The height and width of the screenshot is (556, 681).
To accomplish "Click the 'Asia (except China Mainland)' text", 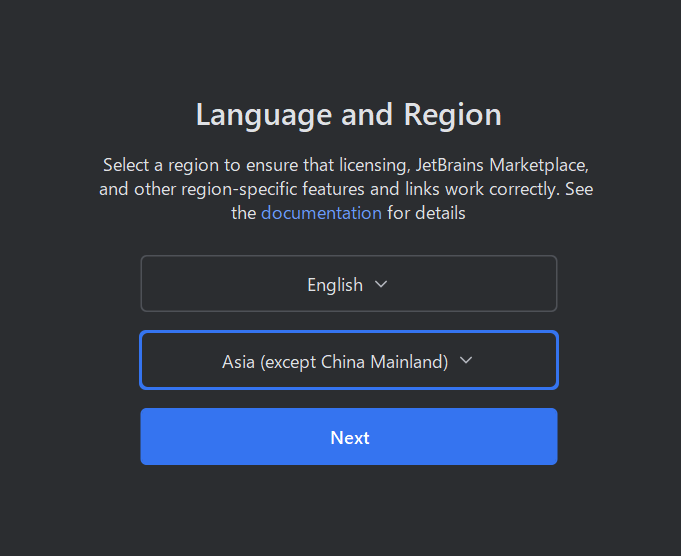I will pos(335,362).
